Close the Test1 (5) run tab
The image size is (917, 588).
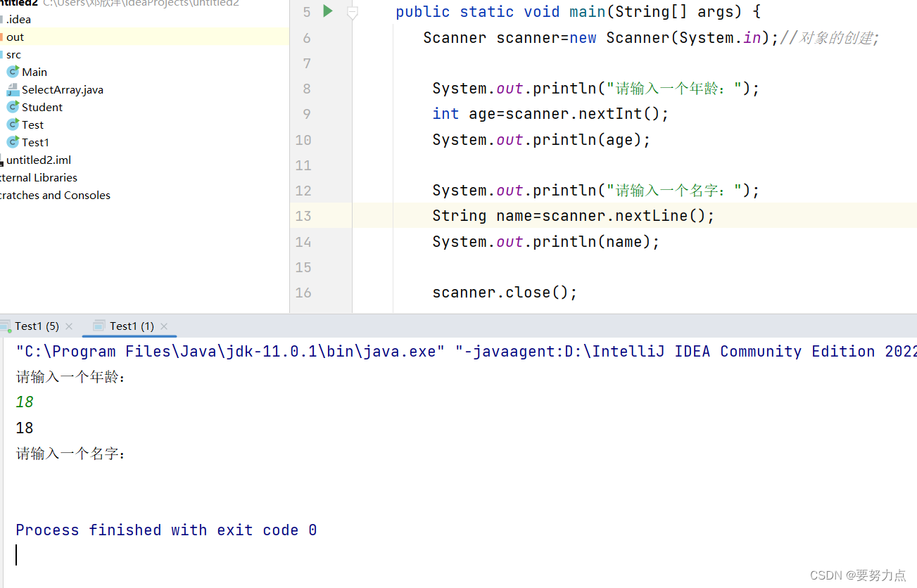(x=69, y=326)
